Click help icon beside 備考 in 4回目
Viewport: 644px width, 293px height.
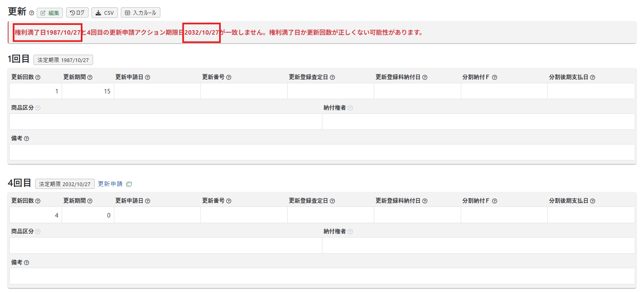click(27, 263)
